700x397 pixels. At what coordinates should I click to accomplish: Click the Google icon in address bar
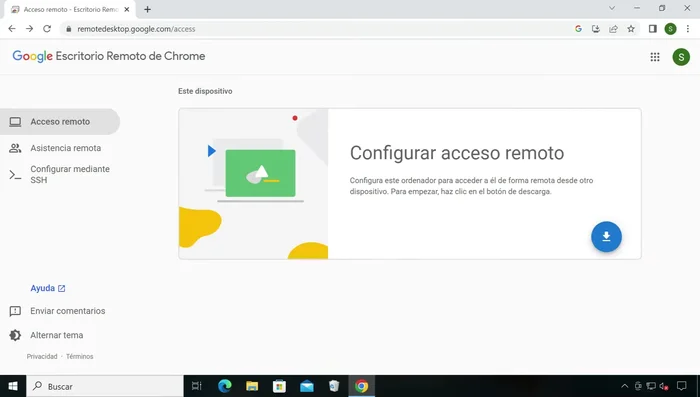tap(578, 29)
